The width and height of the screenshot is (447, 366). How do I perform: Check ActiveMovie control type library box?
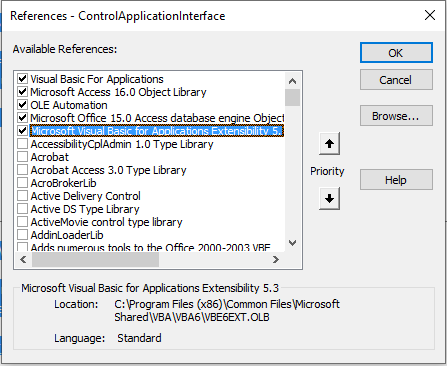(x=22, y=222)
